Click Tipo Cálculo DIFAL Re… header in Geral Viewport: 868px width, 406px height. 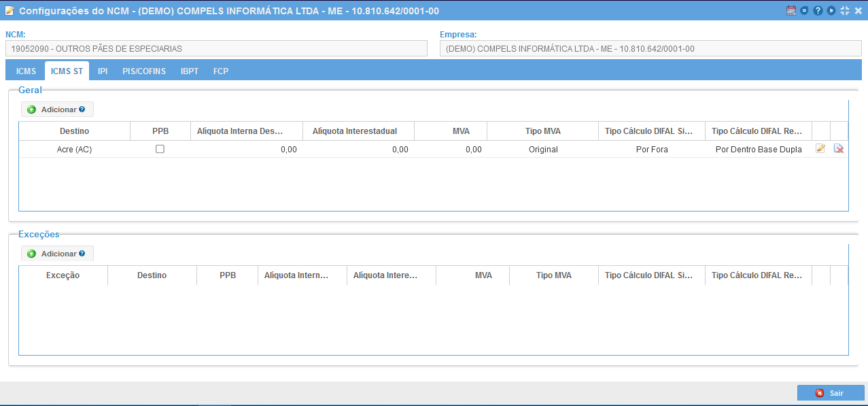(759, 131)
